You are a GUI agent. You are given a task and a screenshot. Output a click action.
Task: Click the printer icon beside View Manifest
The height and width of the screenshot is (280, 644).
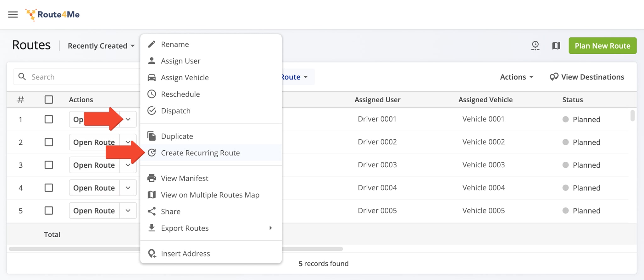coord(152,178)
